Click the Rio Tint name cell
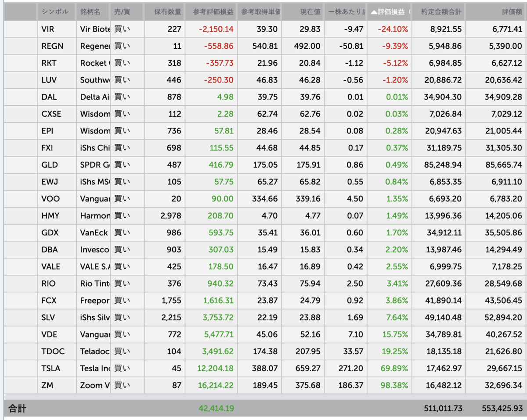527x420 pixels. tap(93, 284)
